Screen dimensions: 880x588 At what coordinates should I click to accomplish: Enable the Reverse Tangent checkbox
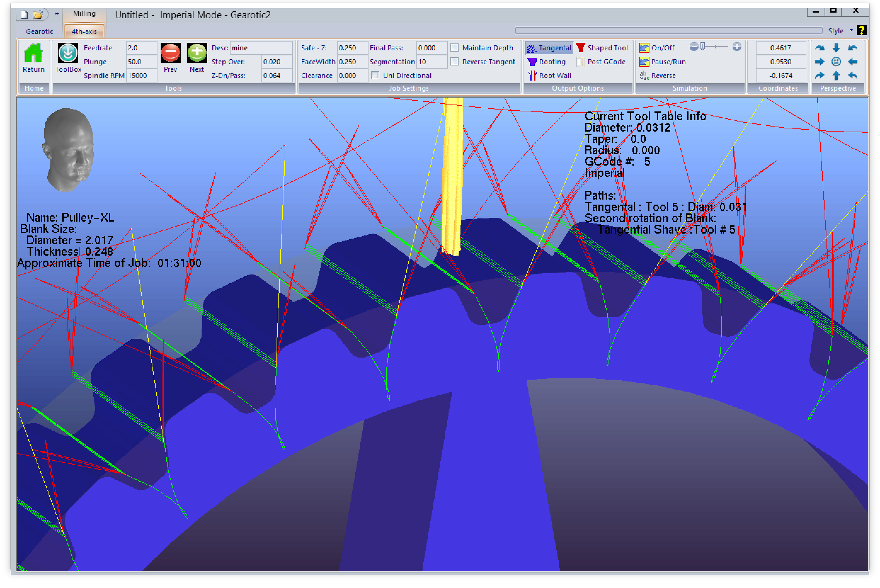click(454, 62)
